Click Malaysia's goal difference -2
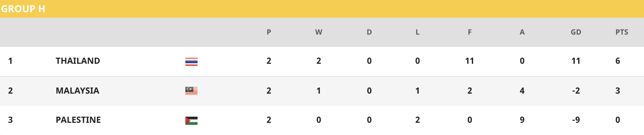Viewport: 644px width, 135px height. point(576,91)
